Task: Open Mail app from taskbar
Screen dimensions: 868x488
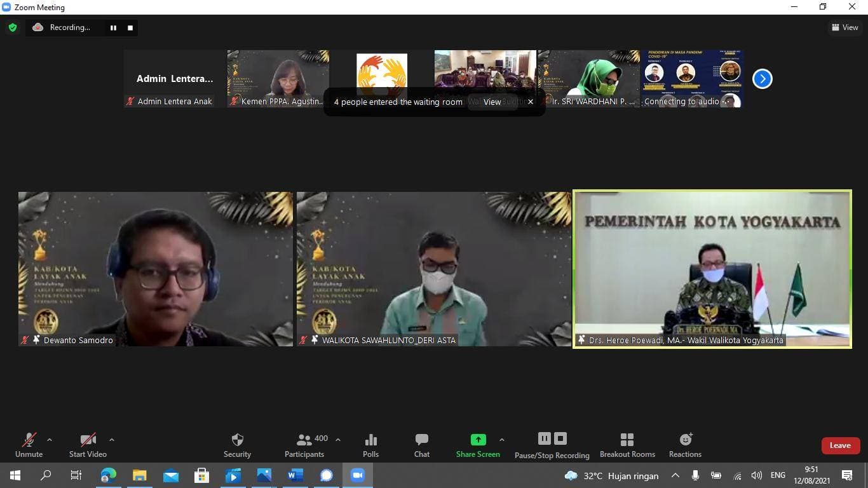Action: click(170, 475)
